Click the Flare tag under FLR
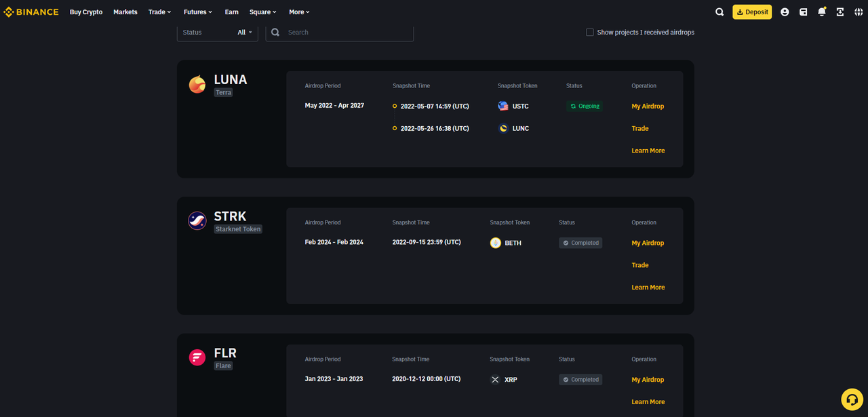This screenshot has height=417, width=868. [224, 366]
